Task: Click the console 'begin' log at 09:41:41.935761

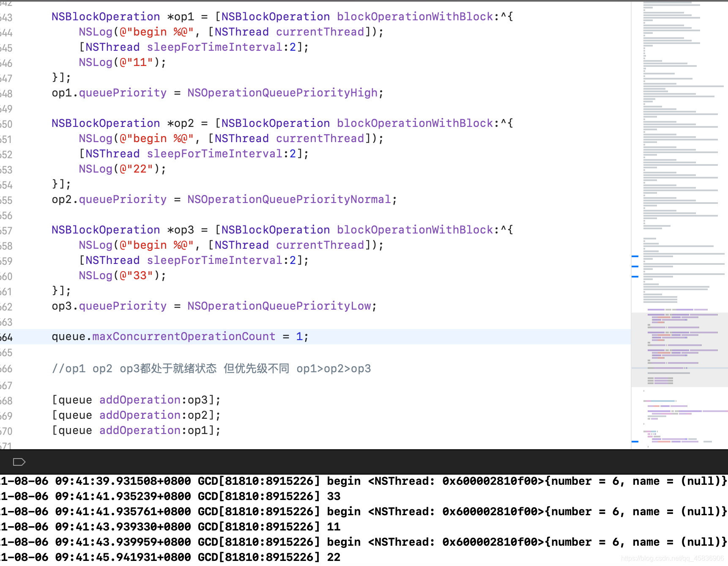Action: [x=364, y=511]
